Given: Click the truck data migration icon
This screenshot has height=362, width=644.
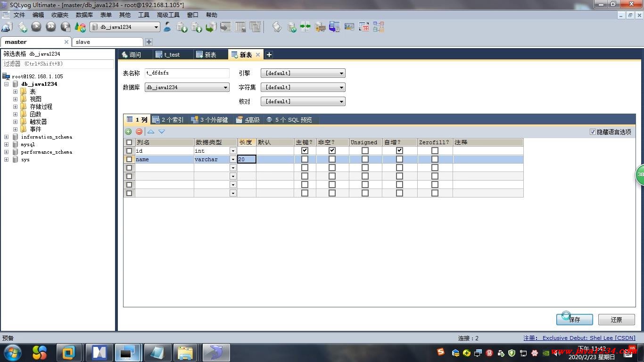Looking at the screenshot, I should (x=320, y=27).
